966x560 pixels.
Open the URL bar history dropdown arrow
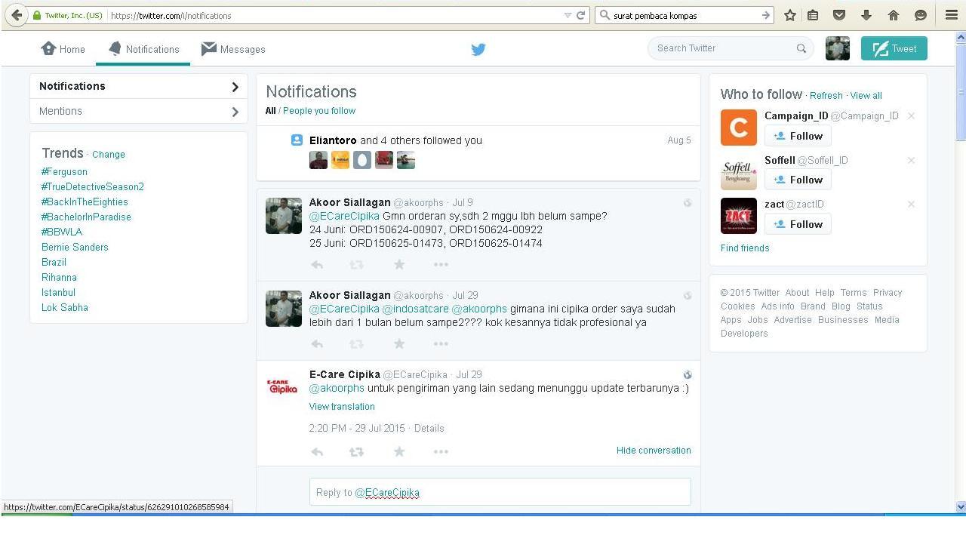tap(568, 15)
